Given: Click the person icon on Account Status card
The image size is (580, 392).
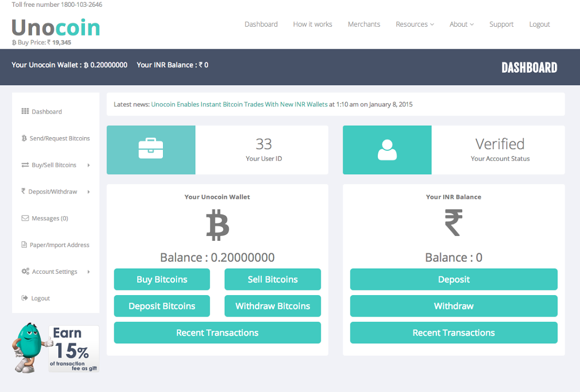Looking at the screenshot, I should [x=387, y=150].
